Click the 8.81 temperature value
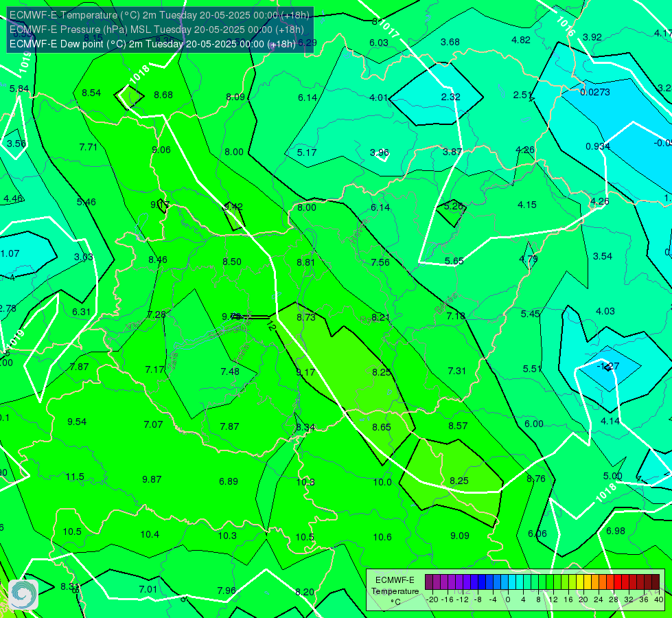 pyautogui.click(x=305, y=262)
